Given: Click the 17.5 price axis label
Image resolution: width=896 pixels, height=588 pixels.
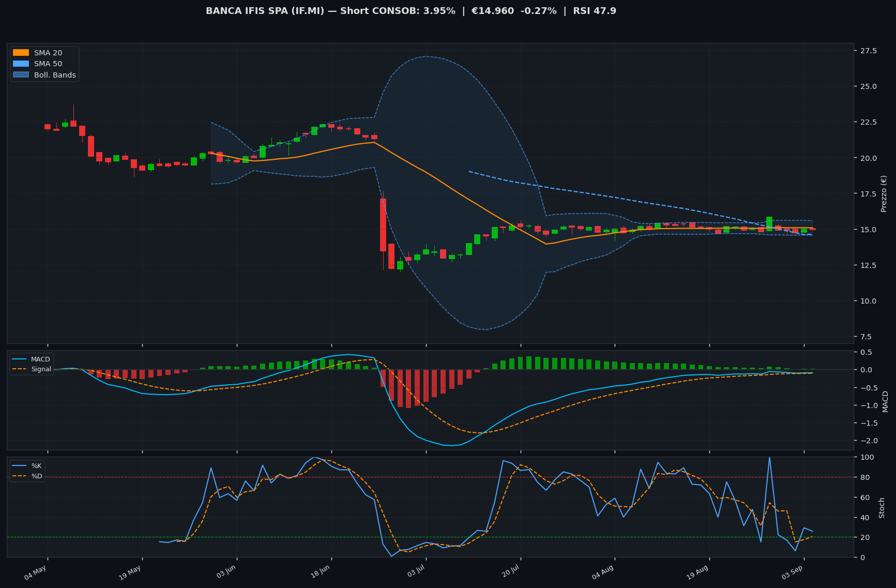Looking at the screenshot, I should point(868,194).
